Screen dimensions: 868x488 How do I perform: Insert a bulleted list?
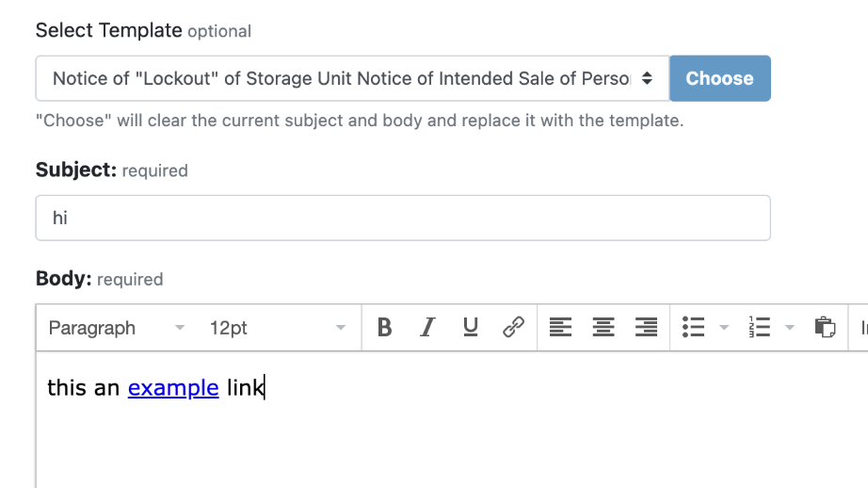[x=693, y=327]
